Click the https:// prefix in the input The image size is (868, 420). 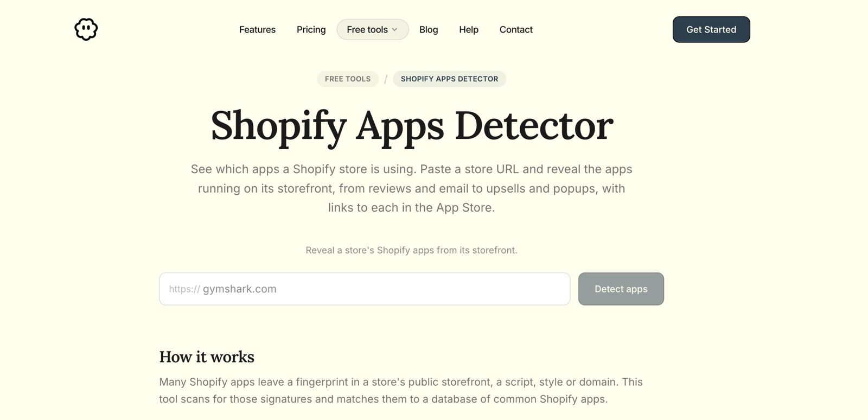coord(184,289)
